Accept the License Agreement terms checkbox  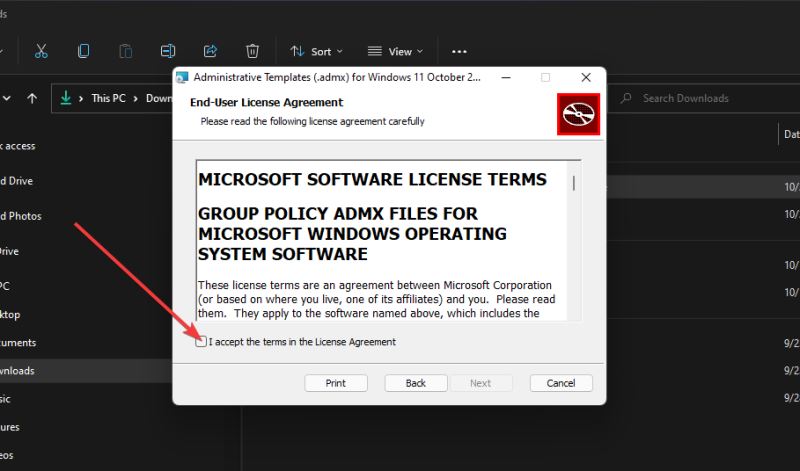(x=201, y=341)
